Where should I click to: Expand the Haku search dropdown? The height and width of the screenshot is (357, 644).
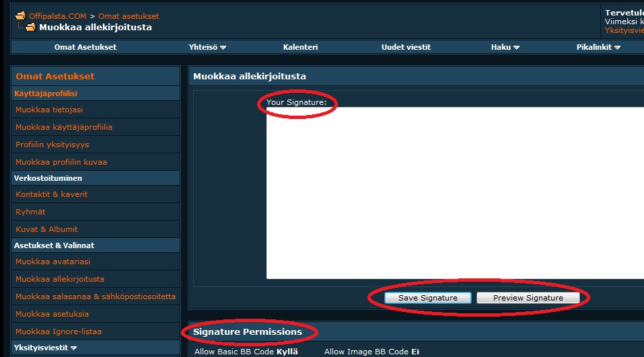pyautogui.click(x=505, y=47)
